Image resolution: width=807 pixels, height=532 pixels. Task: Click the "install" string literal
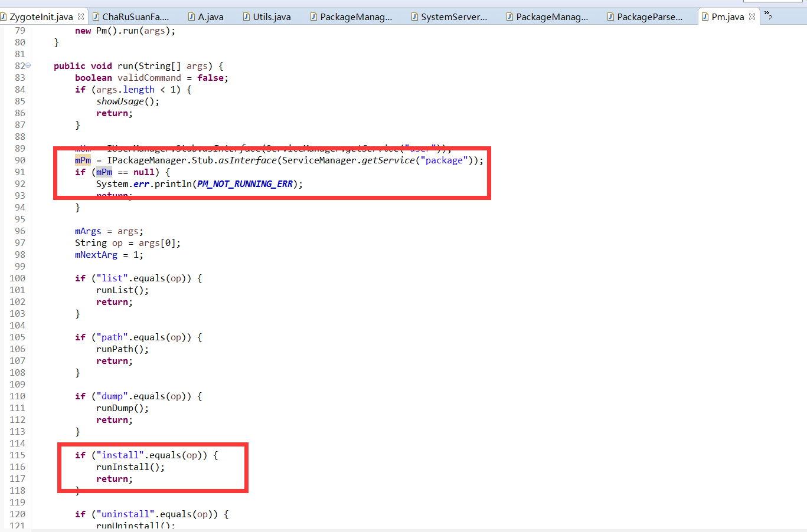[x=120, y=455]
